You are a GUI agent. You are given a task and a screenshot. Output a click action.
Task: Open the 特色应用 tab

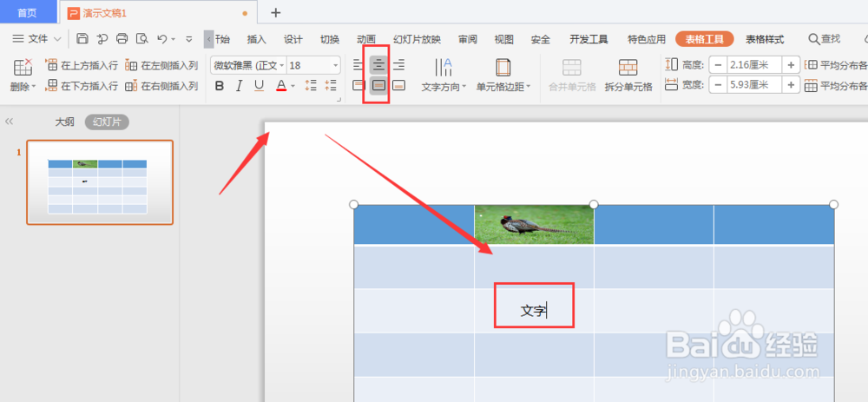646,39
